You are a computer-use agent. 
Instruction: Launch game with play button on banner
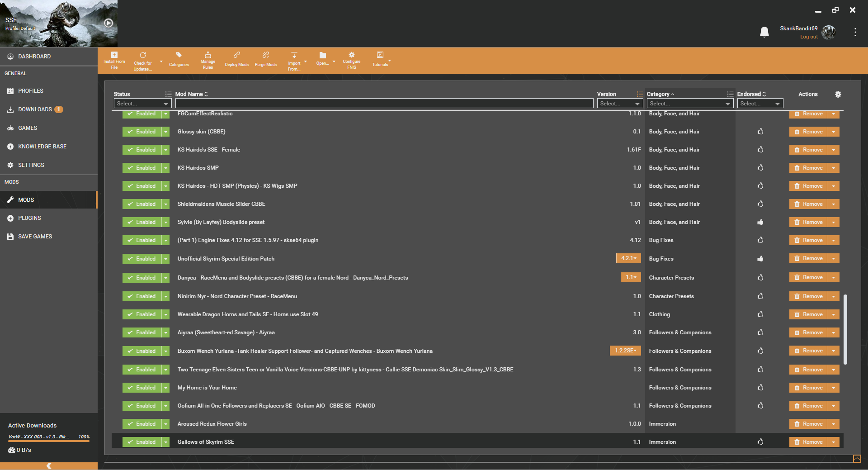tap(108, 23)
